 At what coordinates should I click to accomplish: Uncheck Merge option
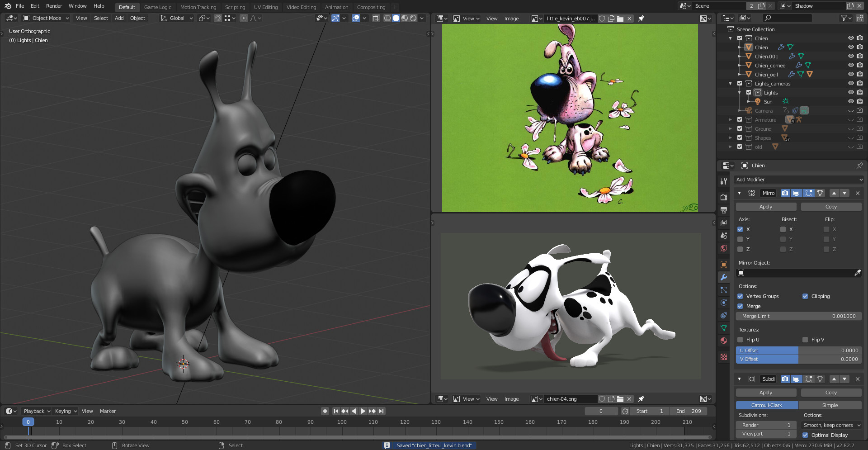[740, 306]
